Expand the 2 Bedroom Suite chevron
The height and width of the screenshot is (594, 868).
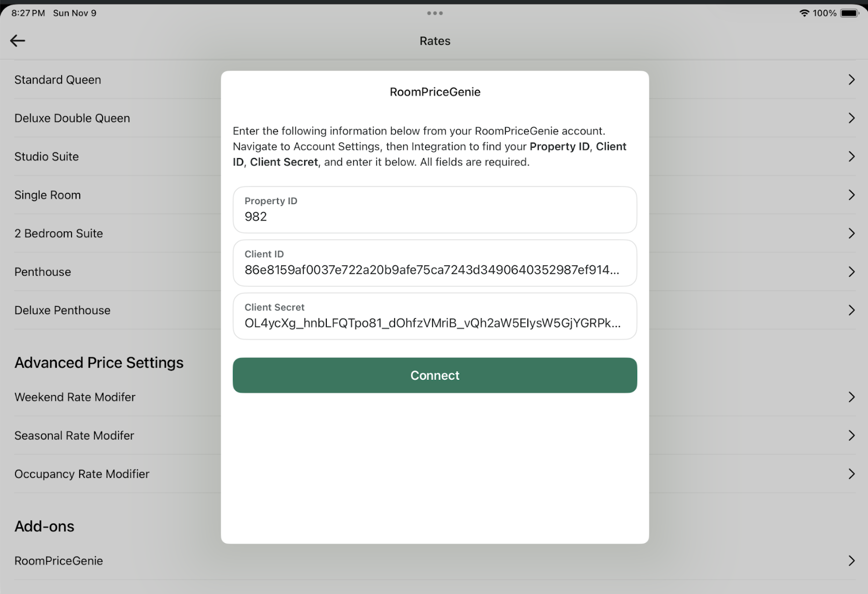[x=851, y=233]
